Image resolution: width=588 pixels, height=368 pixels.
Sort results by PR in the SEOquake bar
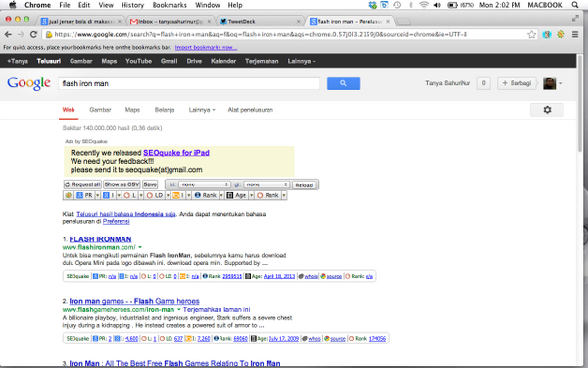(84, 195)
